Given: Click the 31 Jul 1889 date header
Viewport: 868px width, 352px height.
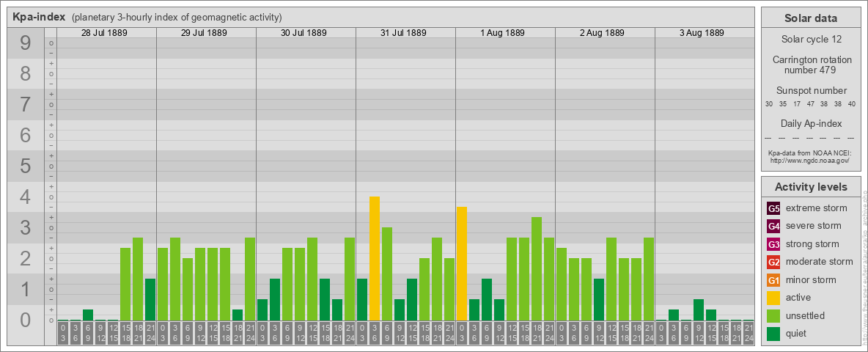Looking at the screenshot, I should [x=403, y=33].
